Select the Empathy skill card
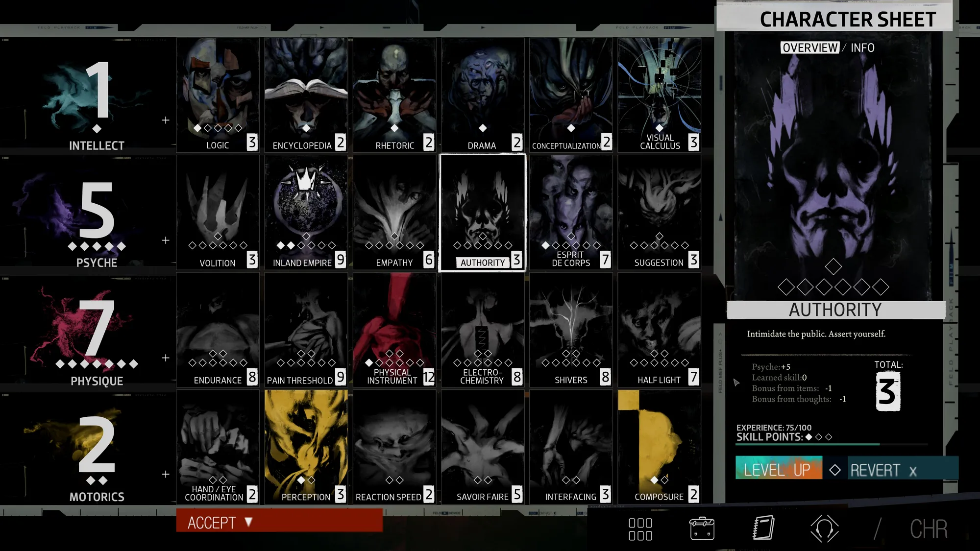The image size is (980, 551). click(x=394, y=213)
